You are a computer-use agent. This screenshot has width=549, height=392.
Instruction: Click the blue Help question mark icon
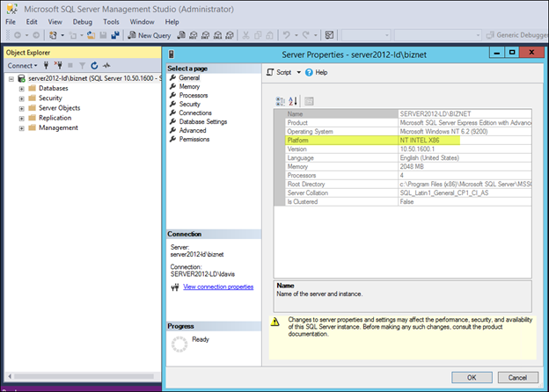309,72
